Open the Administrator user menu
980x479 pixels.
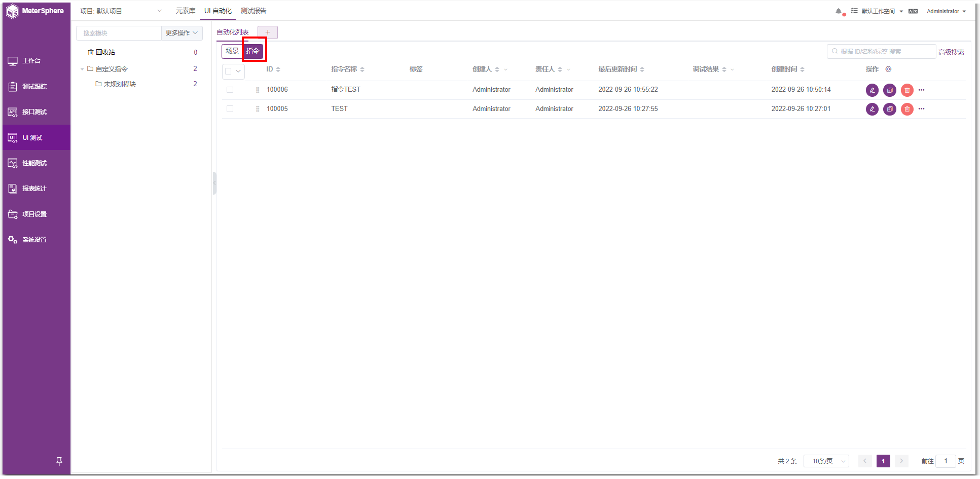pyautogui.click(x=946, y=11)
